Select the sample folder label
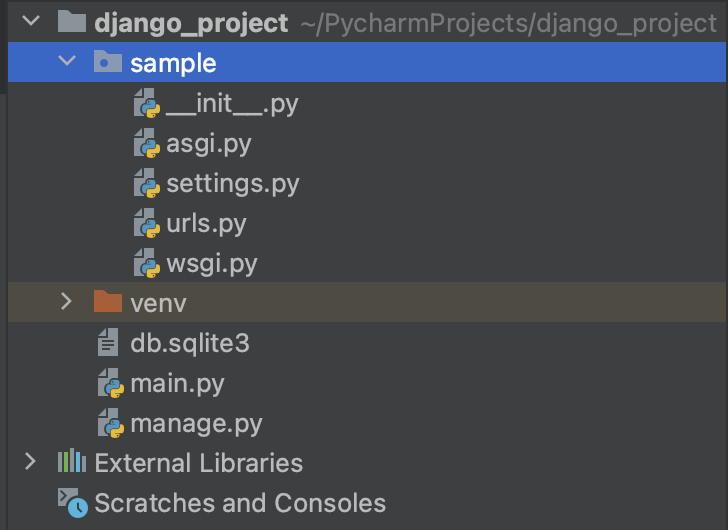 click(173, 63)
